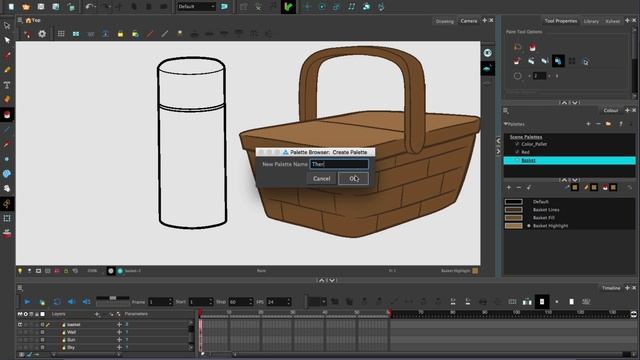Open the Tool Properties tab
640x360 pixels.
pyautogui.click(x=560, y=21)
